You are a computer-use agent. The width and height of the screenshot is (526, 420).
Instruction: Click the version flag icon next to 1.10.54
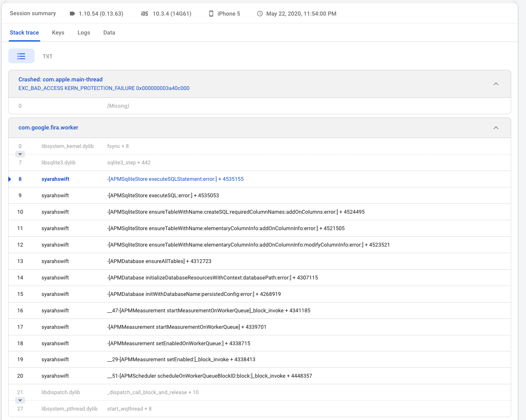point(73,14)
